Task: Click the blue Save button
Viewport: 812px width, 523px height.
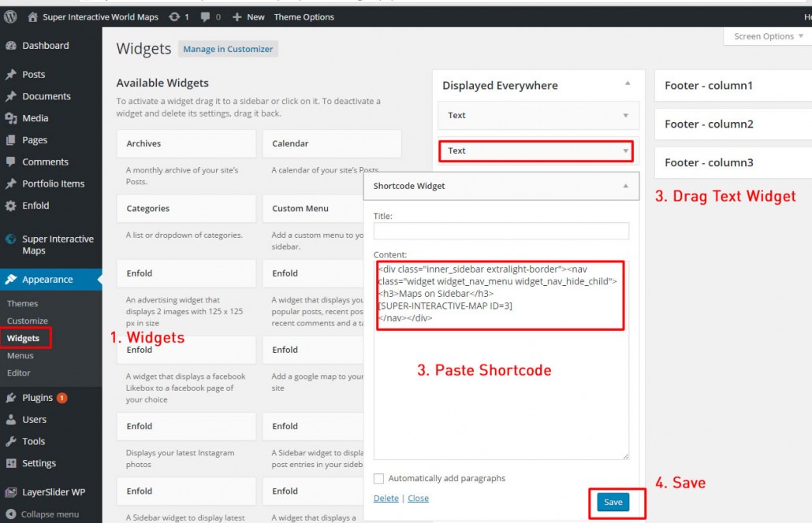Action: coord(613,502)
